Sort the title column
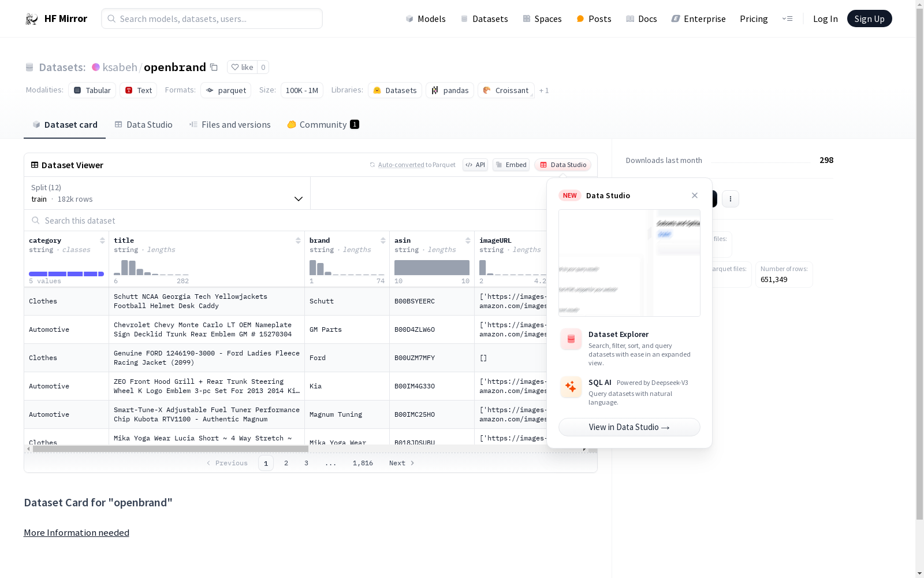The image size is (924, 578). point(298,240)
